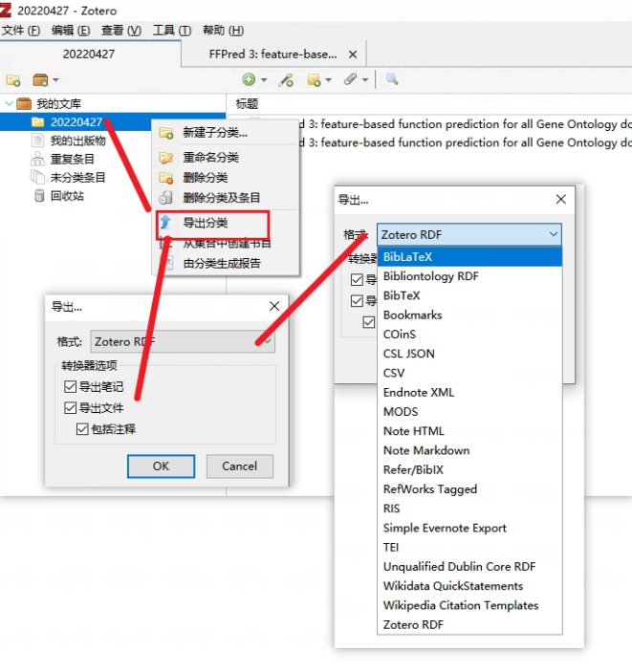The image size is (632, 672).
Task: Open 回收站 trash
Action: tap(67, 196)
